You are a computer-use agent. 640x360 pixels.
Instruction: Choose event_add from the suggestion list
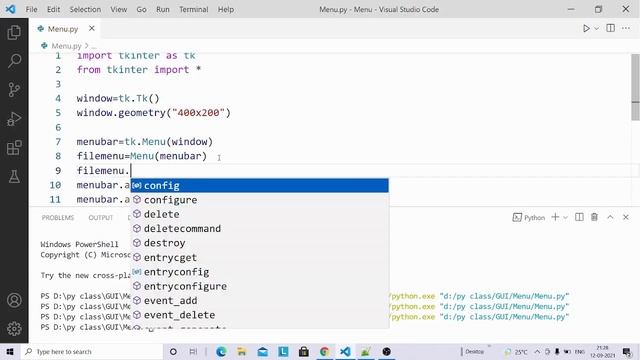coord(260,300)
